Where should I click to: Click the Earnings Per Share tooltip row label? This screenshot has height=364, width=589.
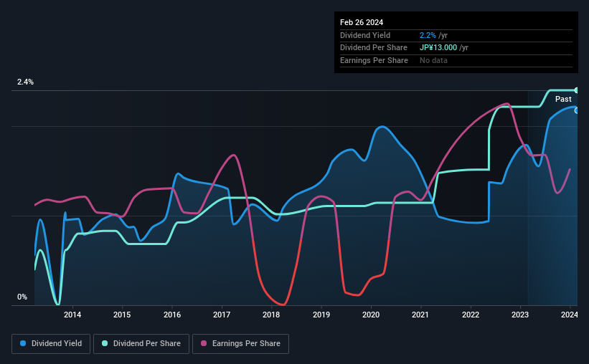(374, 60)
